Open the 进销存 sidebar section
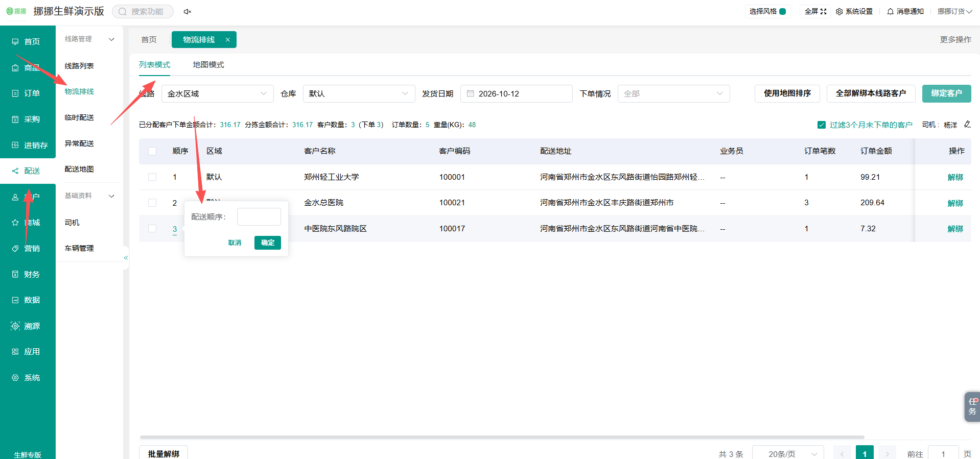This screenshot has width=980, height=459. pos(28,146)
